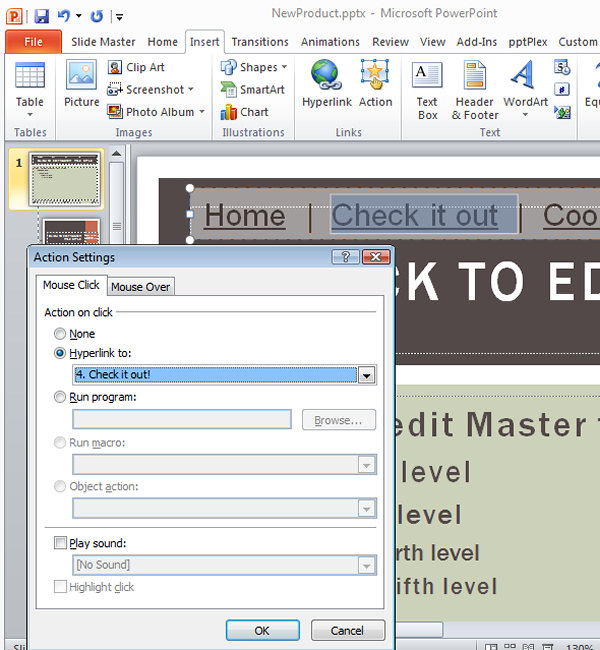Repeat the last action with the redo icon
The image size is (600, 650).
pos(97,16)
